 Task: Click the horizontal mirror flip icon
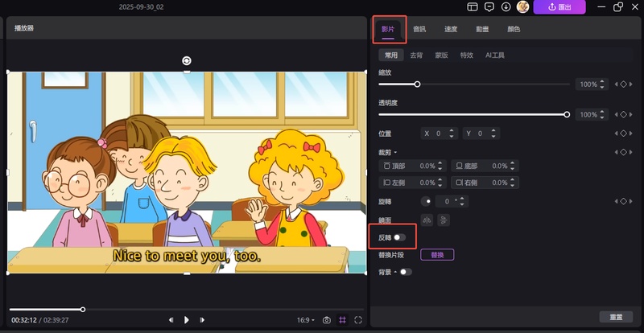click(x=427, y=220)
